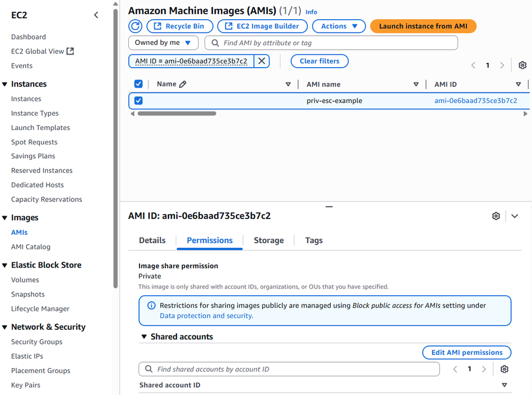
Task: Open Elastic IPs
Action: click(x=27, y=356)
